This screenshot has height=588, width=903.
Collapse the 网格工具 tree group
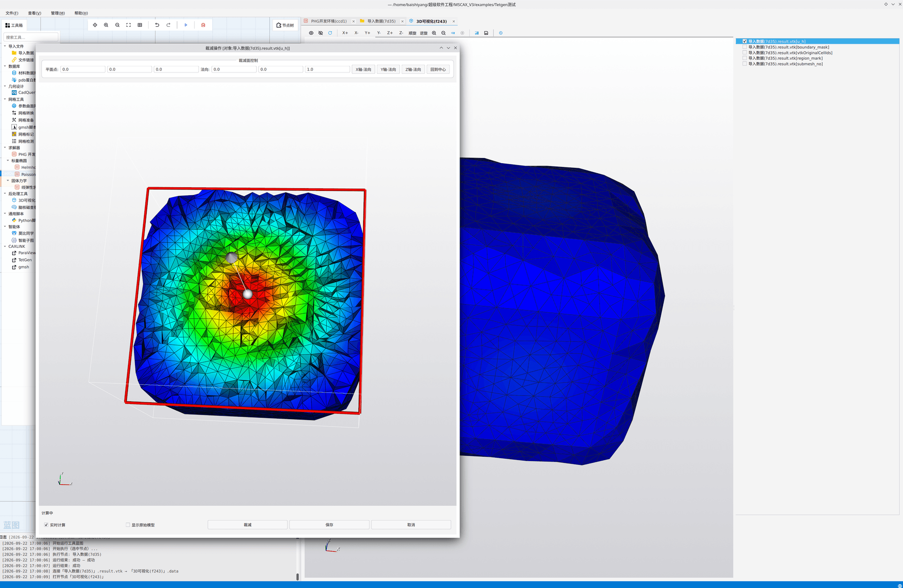tap(5, 99)
